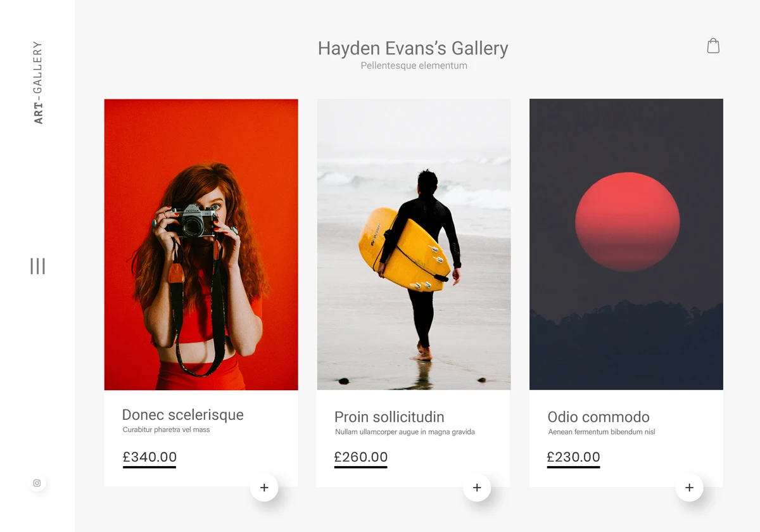Click the Odio commodo title
Image resolution: width=760 pixels, height=532 pixels.
click(598, 417)
